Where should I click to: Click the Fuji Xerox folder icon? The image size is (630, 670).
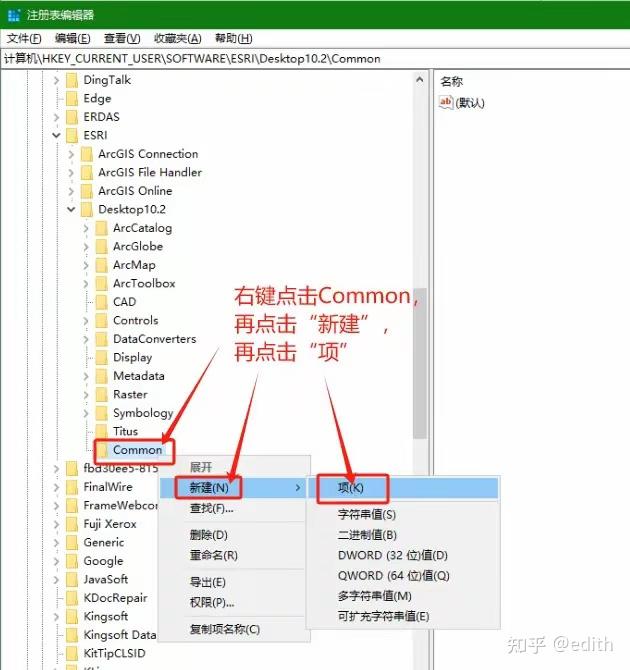[72, 524]
